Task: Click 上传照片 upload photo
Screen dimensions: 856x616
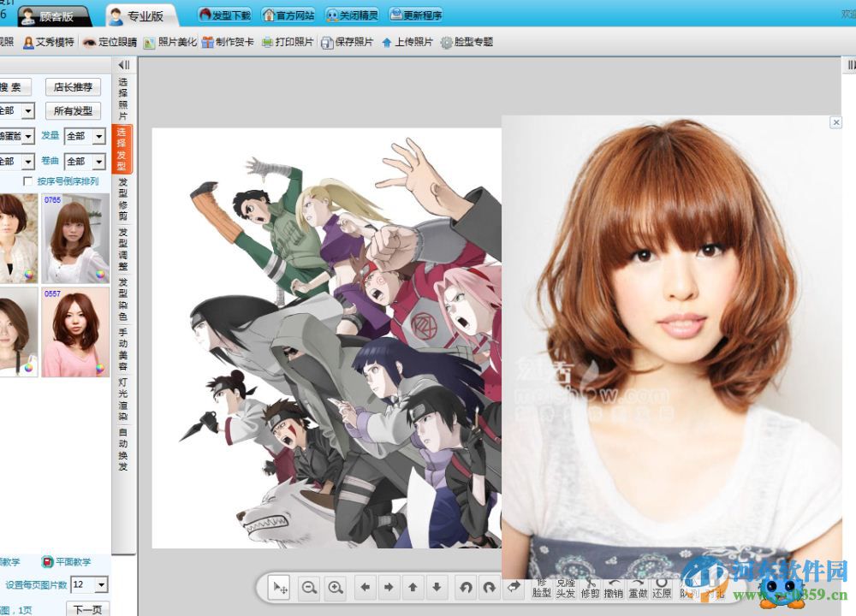Action: click(407, 42)
